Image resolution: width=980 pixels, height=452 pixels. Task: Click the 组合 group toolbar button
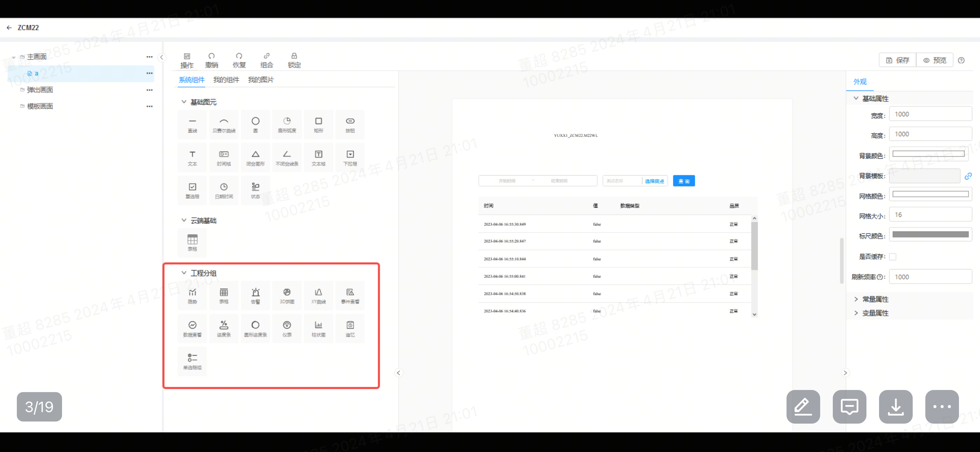click(267, 61)
